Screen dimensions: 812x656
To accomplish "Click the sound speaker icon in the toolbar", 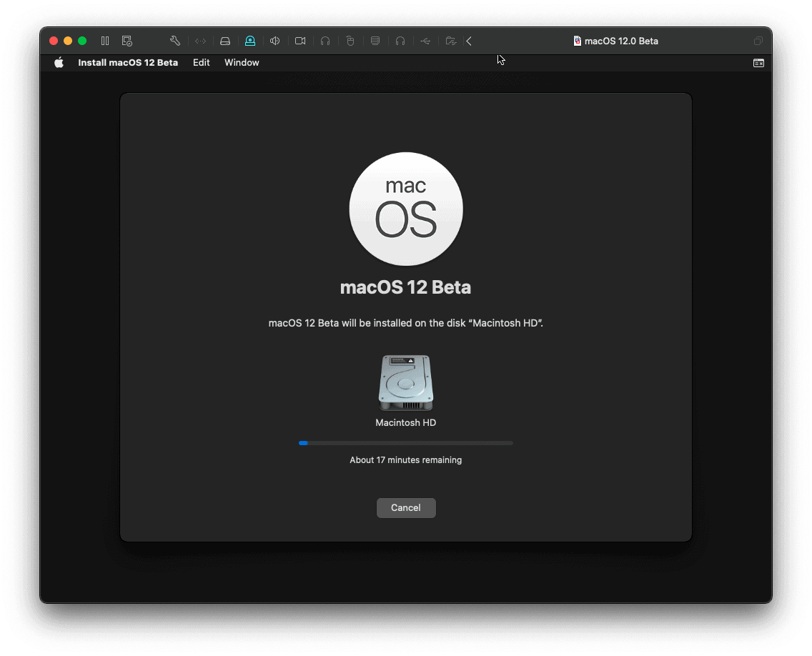I will click(x=275, y=41).
